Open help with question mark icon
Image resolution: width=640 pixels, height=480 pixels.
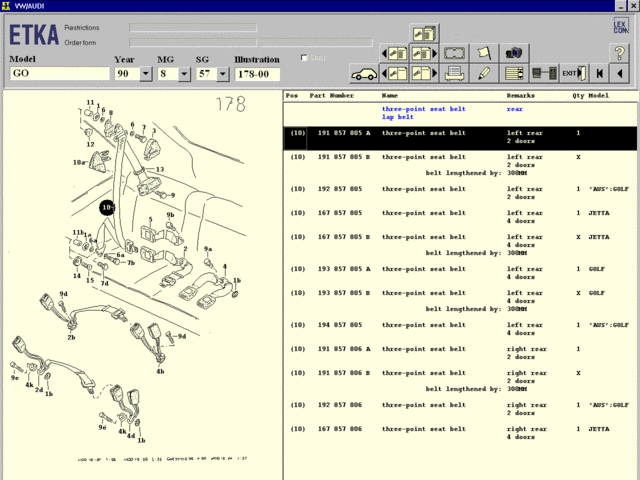[619, 53]
